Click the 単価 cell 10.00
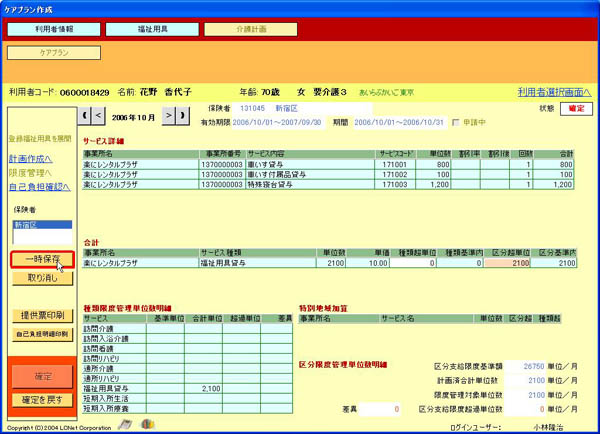The image size is (600, 434). click(368, 263)
